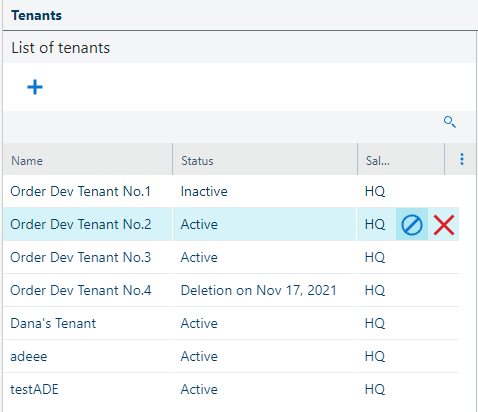
Task: Click HQ cell in Dana's Tenant row
Action: pyautogui.click(x=375, y=323)
